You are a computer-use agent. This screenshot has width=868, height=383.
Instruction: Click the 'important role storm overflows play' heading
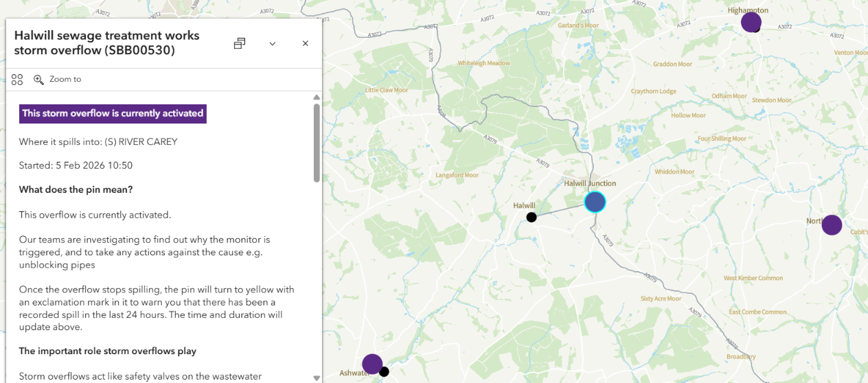[x=108, y=351]
